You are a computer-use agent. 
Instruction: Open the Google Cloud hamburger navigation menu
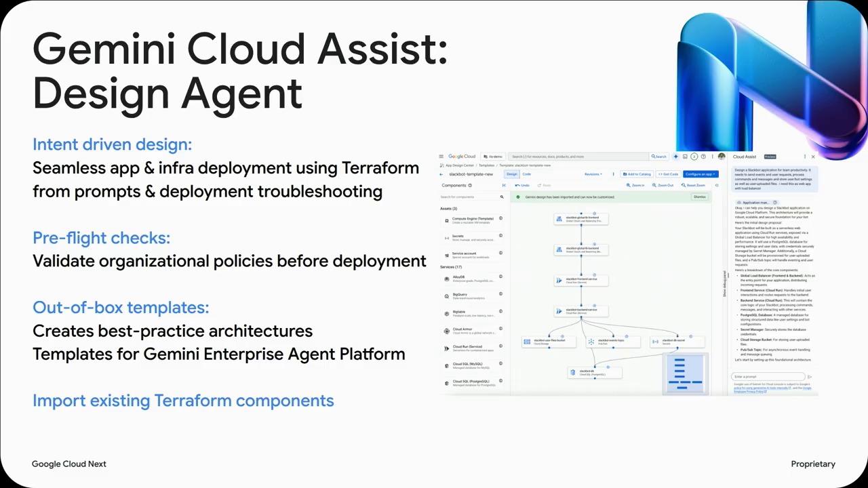click(441, 157)
